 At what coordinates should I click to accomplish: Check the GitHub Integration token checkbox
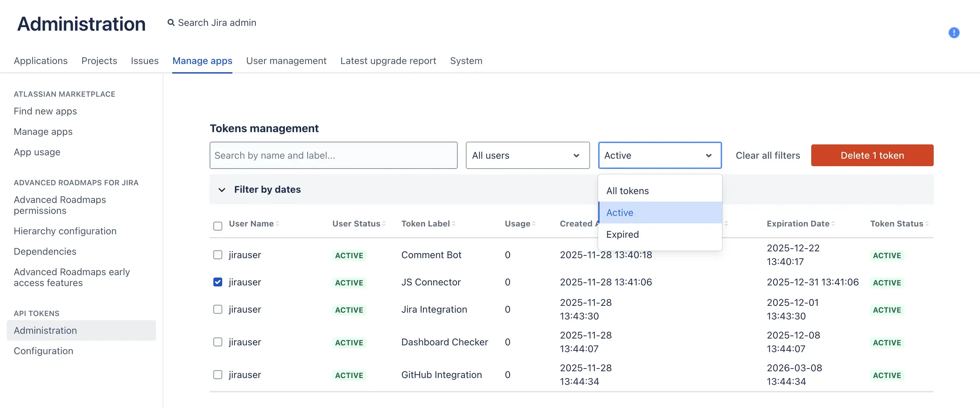tap(218, 375)
